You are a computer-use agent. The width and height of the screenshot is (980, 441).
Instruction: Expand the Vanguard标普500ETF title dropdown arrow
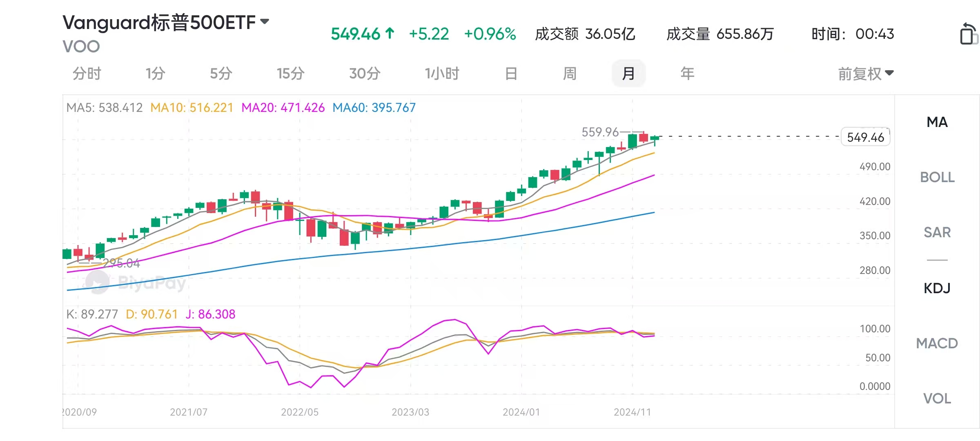pos(265,22)
